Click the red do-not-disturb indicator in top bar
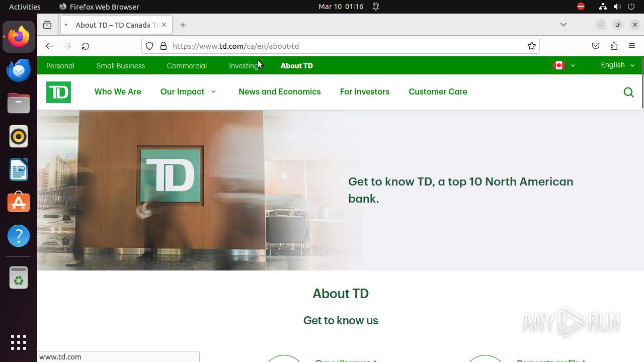 tap(581, 7)
